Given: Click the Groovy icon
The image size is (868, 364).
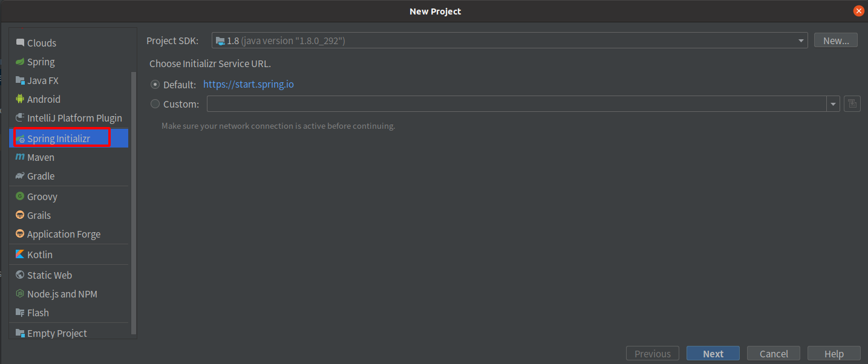Looking at the screenshot, I should pos(20,197).
